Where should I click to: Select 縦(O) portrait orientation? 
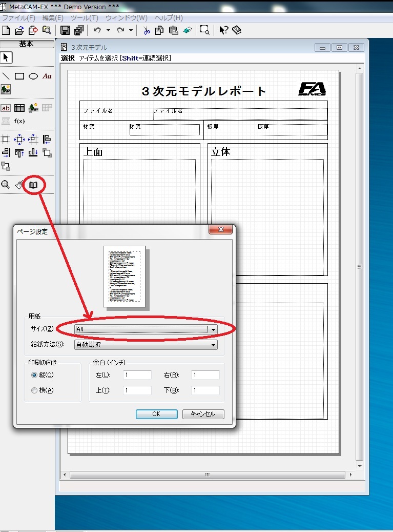click(x=35, y=375)
